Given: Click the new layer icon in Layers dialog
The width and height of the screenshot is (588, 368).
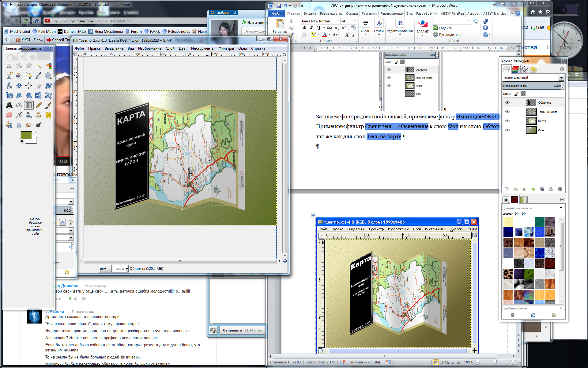Looking at the screenshot, I should tap(507, 190).
